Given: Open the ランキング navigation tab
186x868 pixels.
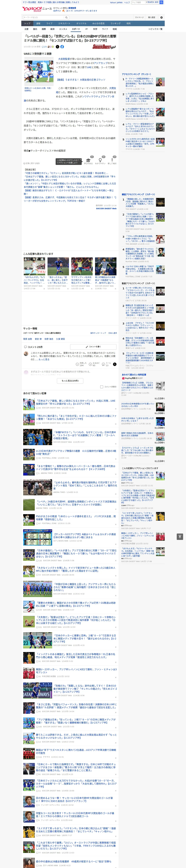Looking at the screenshot, I should (115, 24).
